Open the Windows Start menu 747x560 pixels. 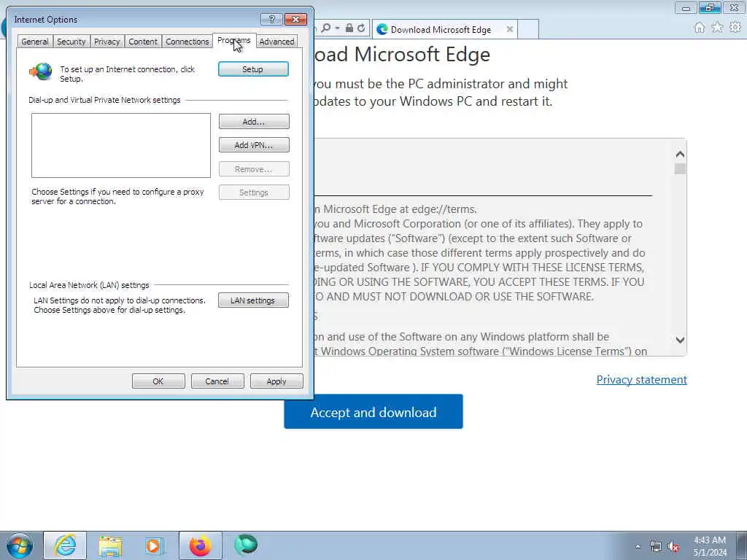point(20,545)
